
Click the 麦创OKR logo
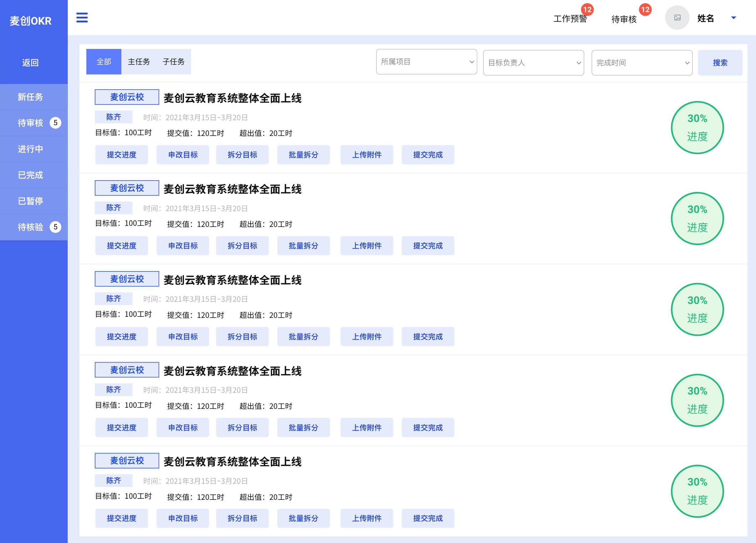coord(31,21)
